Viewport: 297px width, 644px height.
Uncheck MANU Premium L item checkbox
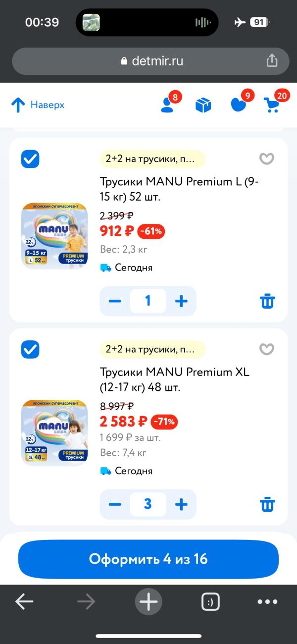pyautogui.click(x=30, y=159)
